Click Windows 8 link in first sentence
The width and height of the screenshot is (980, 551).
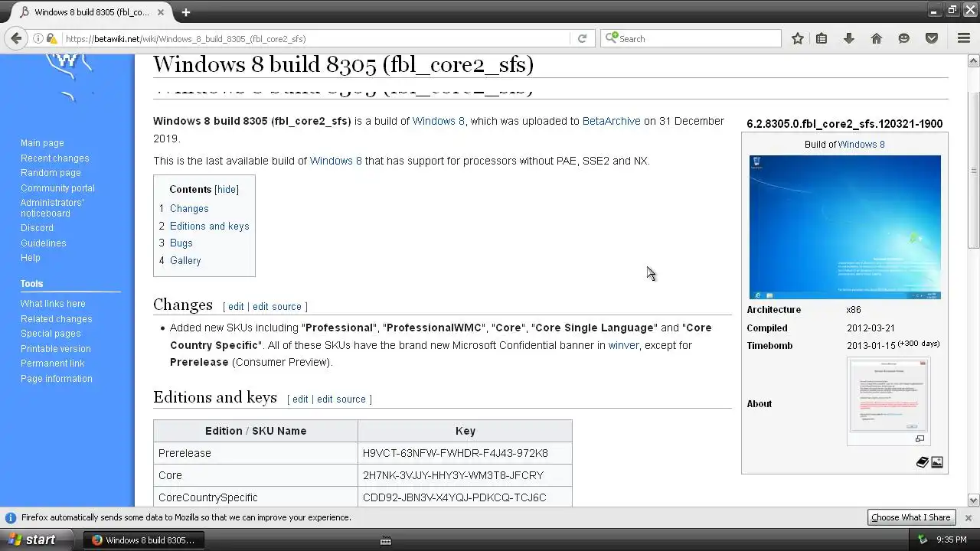(438, 121)
